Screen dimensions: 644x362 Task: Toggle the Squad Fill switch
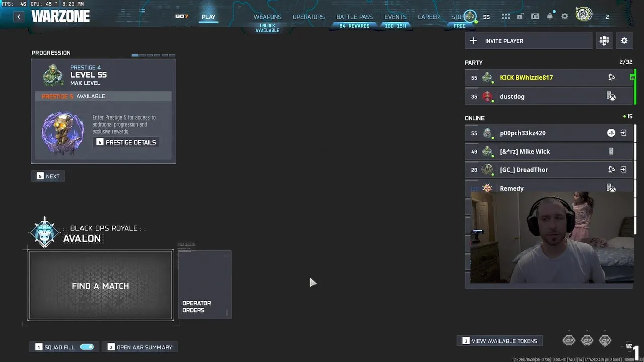87,347
